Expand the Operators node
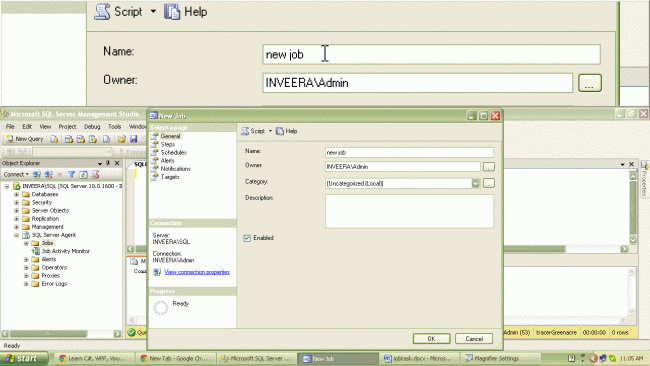Screen dimensions: 650x366 pyautogui.click(x=26, y=267)
